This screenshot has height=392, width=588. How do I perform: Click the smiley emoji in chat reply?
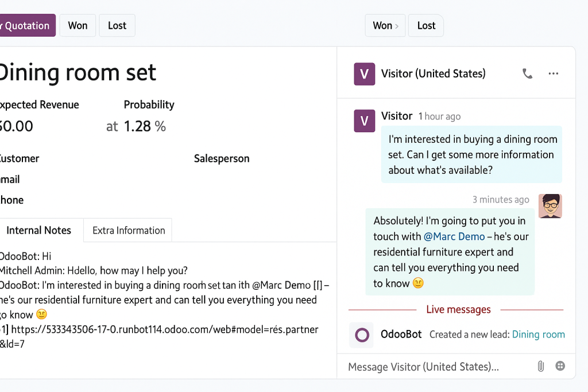(x=418, y=282)
